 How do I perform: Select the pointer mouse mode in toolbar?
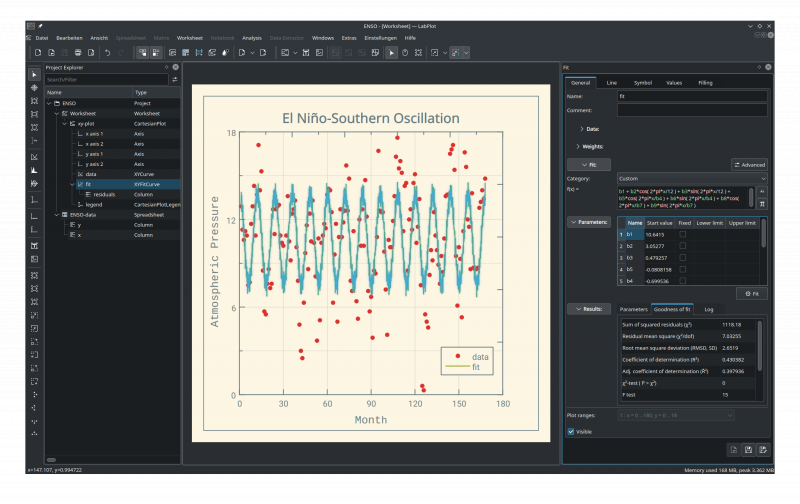pyautogui.click(x=391, y=53)
